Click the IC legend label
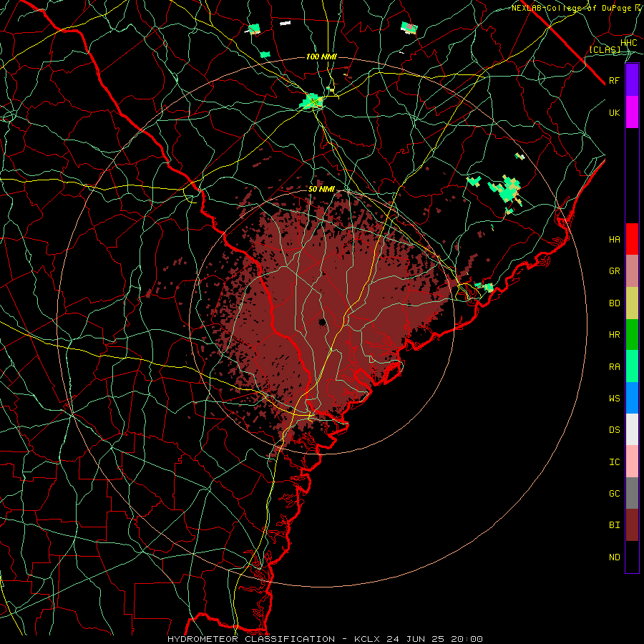Viewport: 644px width, 644px height. (615, 462)
